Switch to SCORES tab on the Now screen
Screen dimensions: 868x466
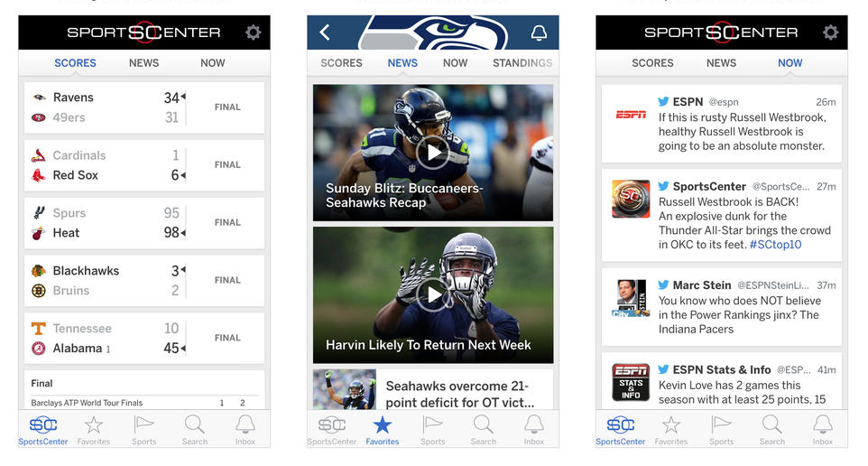(x=652, y=63)
